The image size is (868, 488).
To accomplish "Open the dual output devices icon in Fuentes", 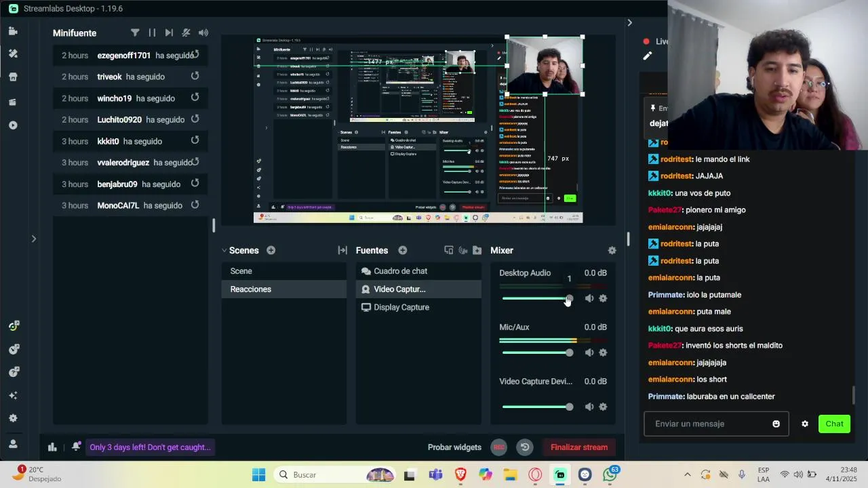I will click(448, 250).
